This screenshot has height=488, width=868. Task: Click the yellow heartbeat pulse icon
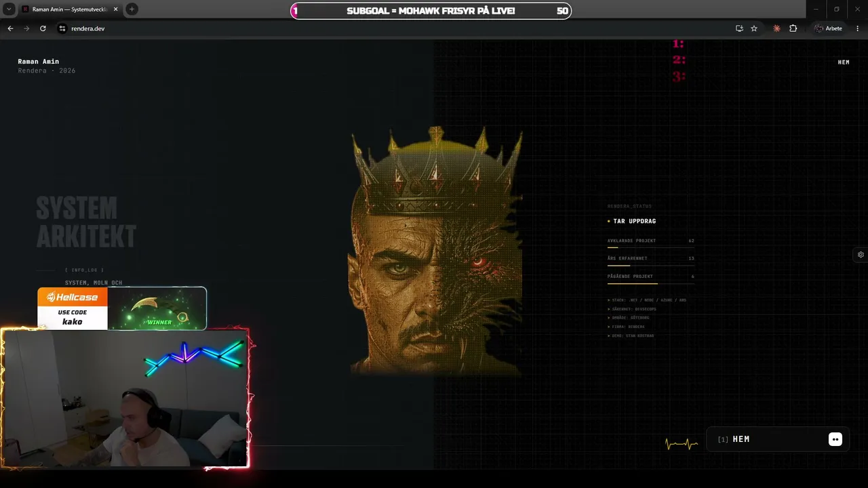click(682, 444)
